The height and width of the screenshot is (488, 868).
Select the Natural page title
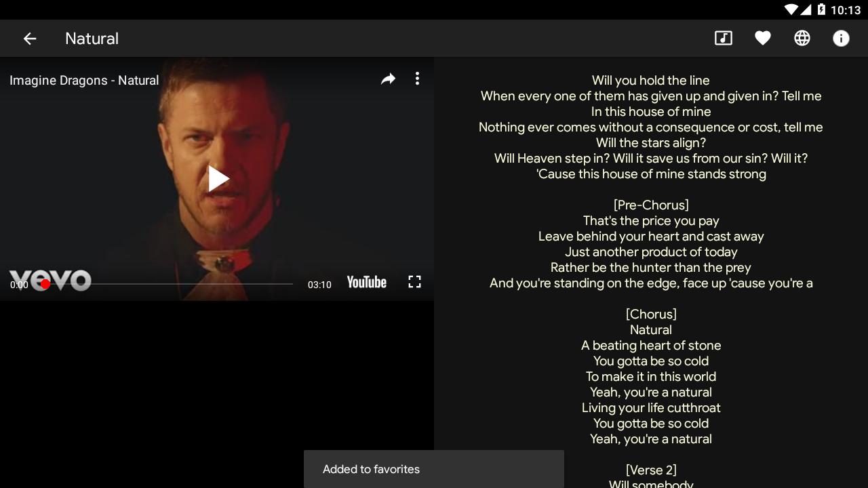point(92,39)
